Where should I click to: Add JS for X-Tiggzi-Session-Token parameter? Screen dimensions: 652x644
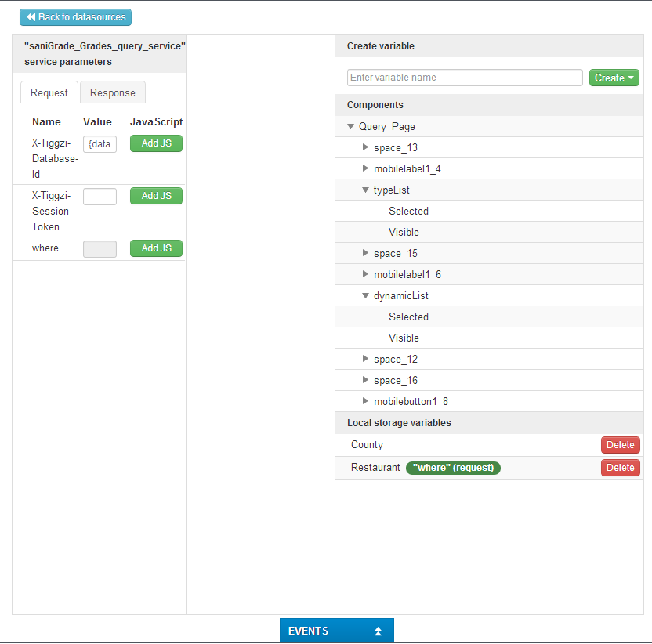(x=156, y=196)
